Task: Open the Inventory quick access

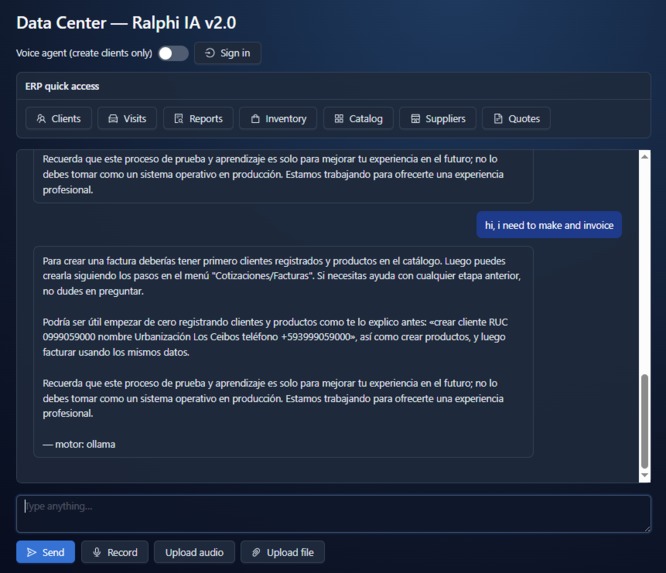Action: pyautogui.click(x=278, y=119)
